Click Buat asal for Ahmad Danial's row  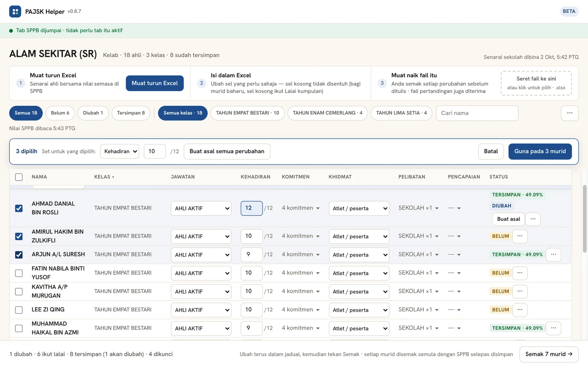[508, 219]
